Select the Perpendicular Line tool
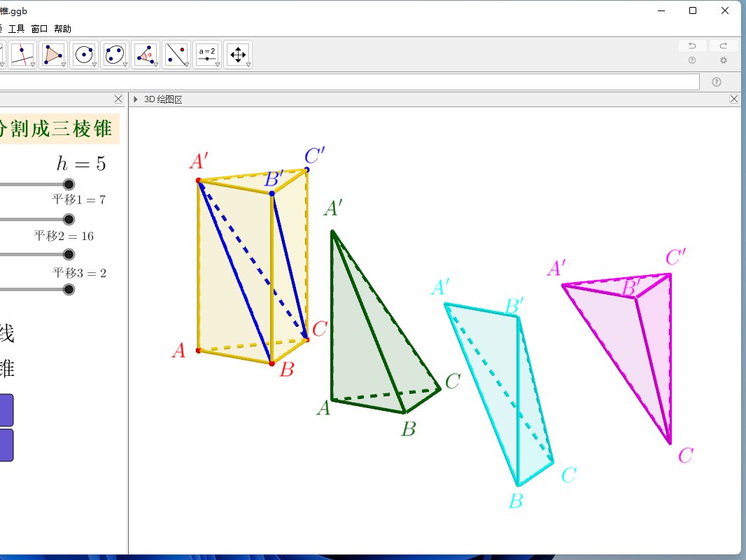 pos(22,55)
